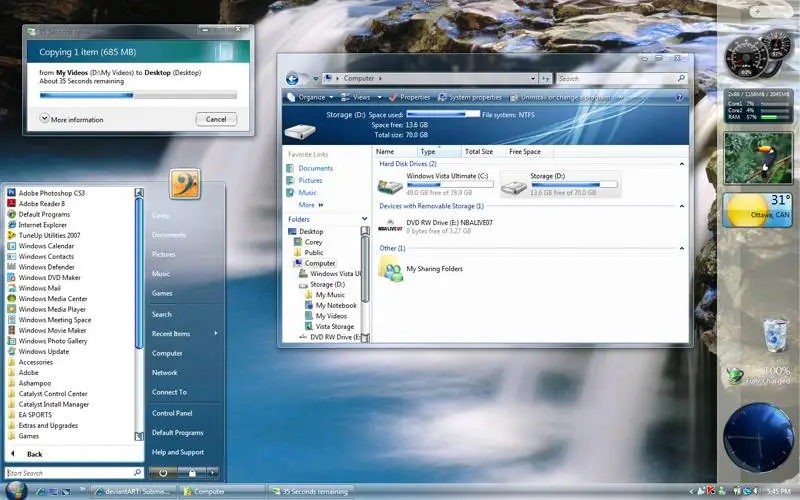Click the user account picture in Start menu
This screenshot has width=800, height=500.
click(x=185, y=184)
